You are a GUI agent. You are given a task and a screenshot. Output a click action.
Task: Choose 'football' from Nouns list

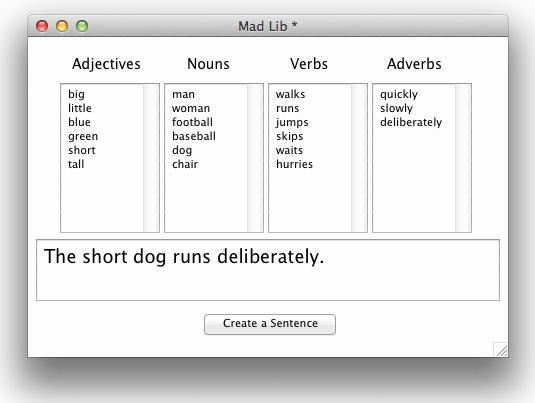192,122
